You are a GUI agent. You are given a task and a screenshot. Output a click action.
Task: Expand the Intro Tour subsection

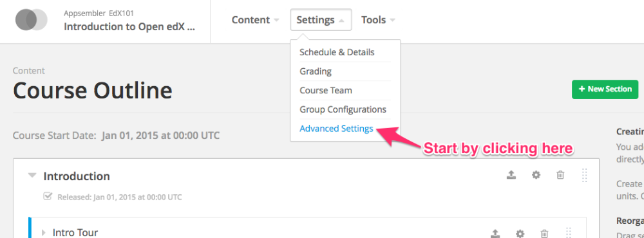pyautogui.click(x=44, y=233)
